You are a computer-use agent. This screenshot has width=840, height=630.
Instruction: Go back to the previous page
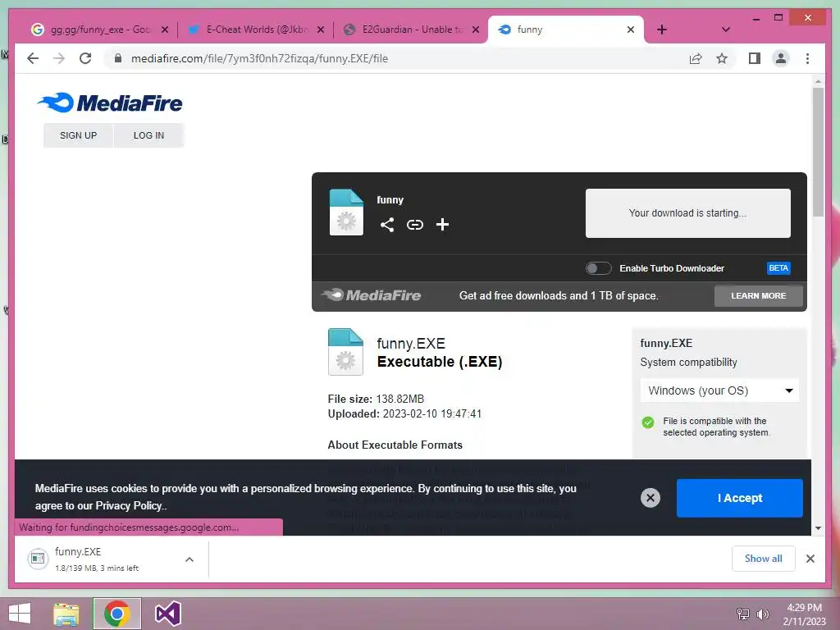coord(33,58)
